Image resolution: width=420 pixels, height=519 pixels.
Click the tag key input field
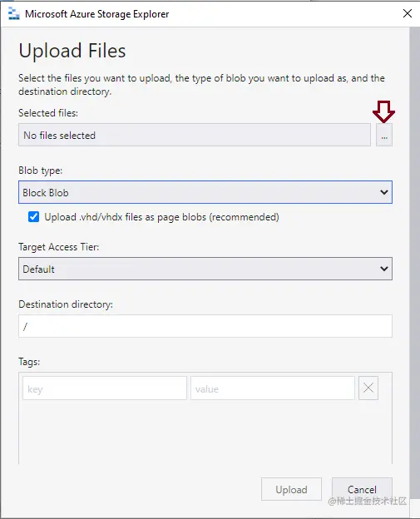tap(105, 388)
